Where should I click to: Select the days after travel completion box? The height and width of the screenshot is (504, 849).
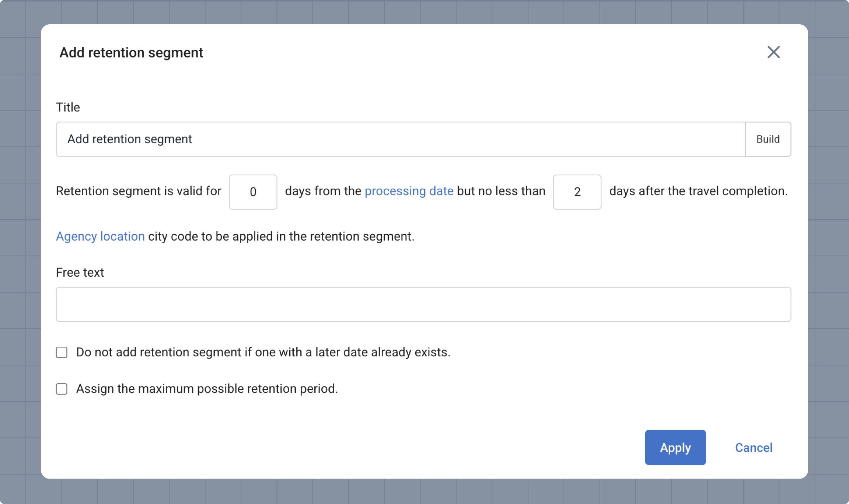pyautogui.click(x=577, y=192)
